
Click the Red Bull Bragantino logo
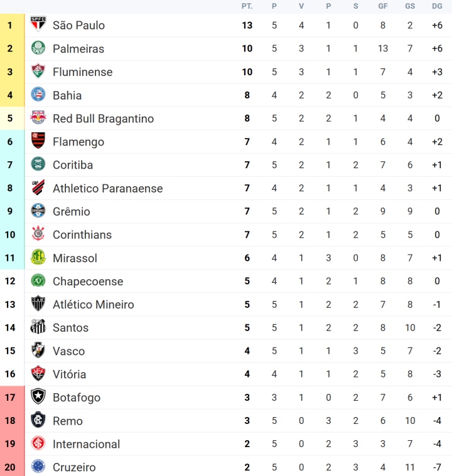coord(38,119)
